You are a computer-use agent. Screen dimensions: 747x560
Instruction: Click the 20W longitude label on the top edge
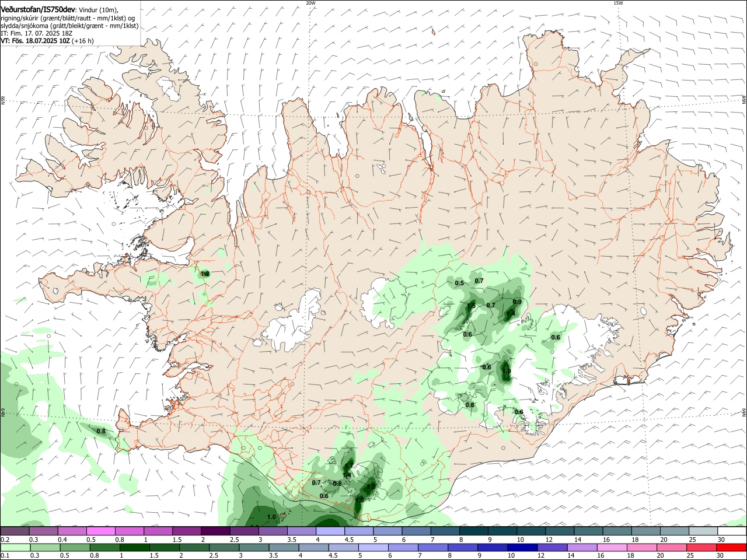pyautogui.click(x=310, y=3)
